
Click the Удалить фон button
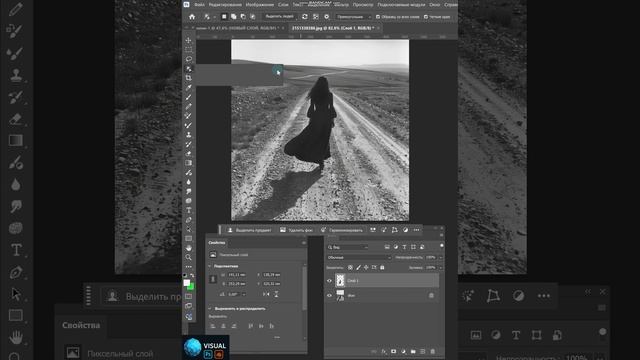(x=296, y=230)
